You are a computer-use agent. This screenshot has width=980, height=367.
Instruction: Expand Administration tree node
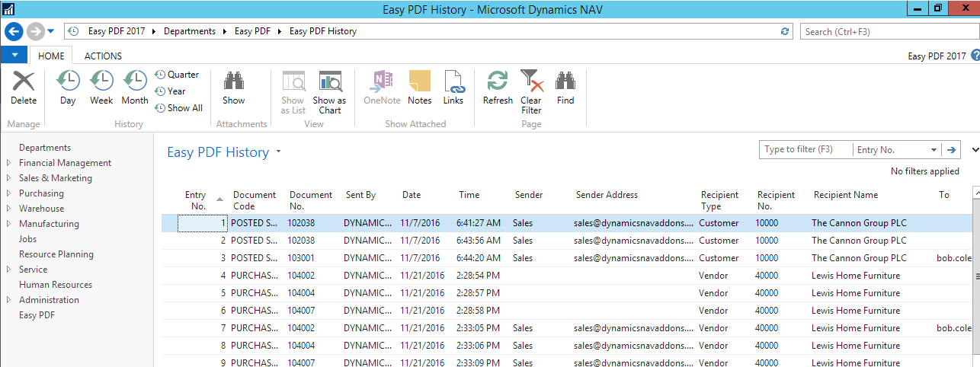coord(8,300)
